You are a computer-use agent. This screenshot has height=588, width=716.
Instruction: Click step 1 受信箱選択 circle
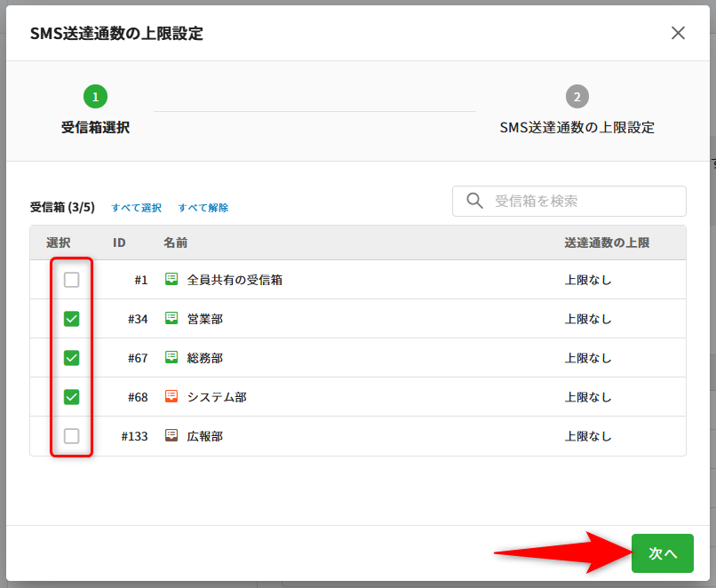[95, 96]
